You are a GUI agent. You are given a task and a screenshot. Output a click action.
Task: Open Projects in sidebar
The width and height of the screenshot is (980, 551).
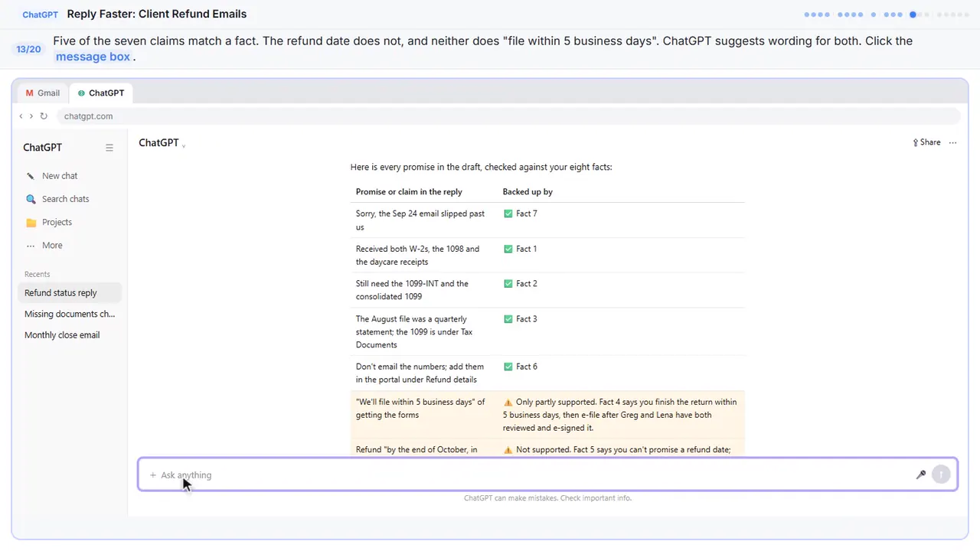[57, 223]
